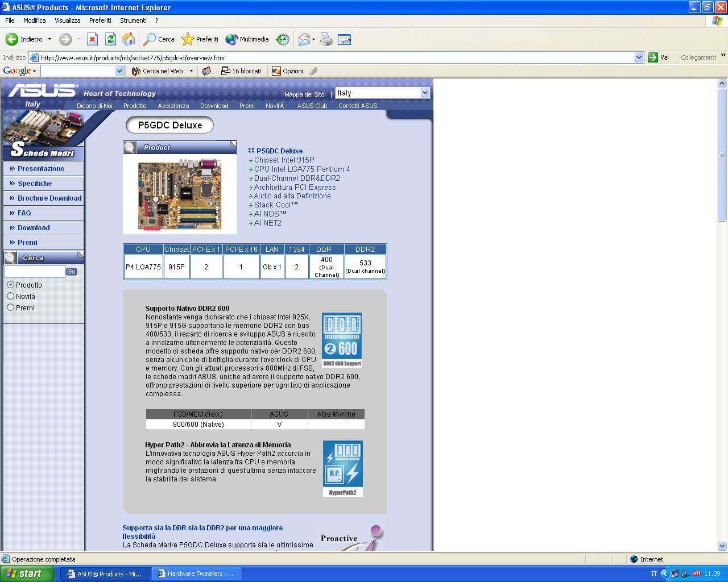Click the ASUS Products taskbar button
This screenshot has height=582, width=728.
[x=106, y=573]
